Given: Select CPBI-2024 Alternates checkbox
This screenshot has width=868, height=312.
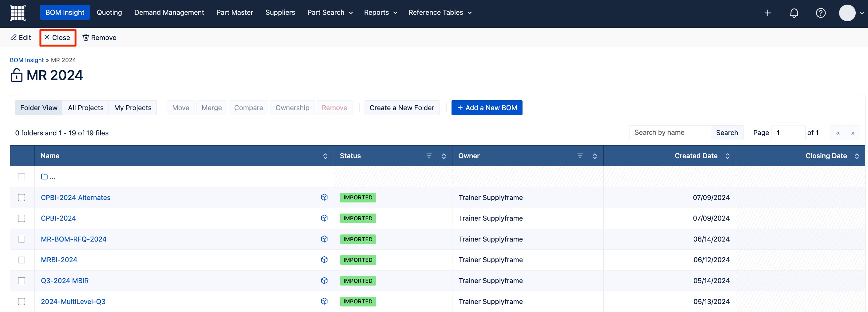Looking at the screenshot, I should tap(22, 198).
